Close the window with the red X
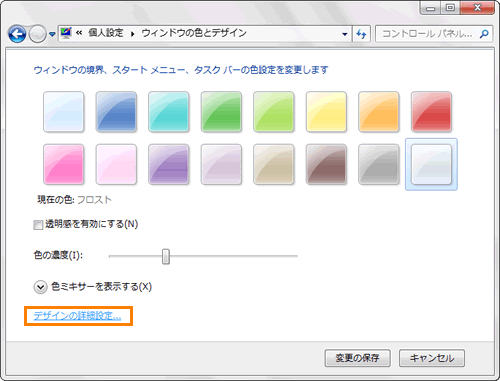This screenshot has height=381, width=500. click(x=477, y=8)
